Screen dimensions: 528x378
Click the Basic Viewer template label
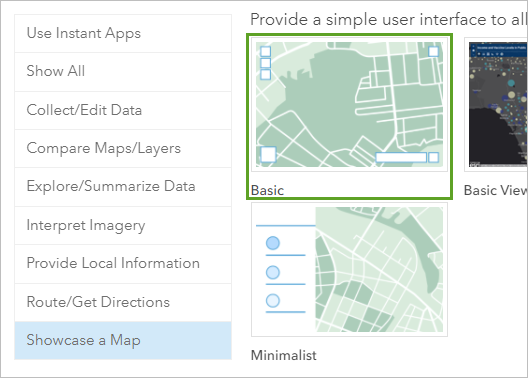click(x=496, y=191)
